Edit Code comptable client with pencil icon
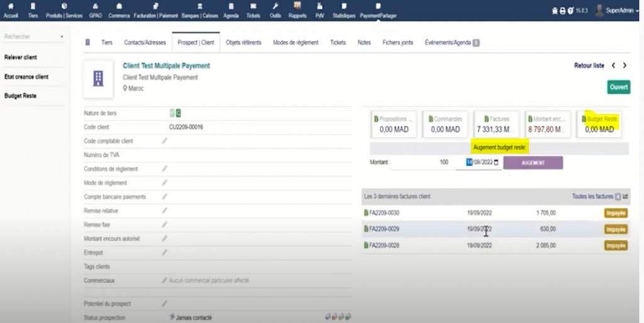The height and width of the screenshot is (323, 644). click(x=165, y=141)
